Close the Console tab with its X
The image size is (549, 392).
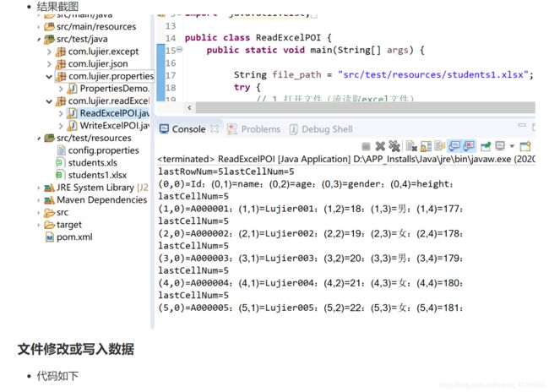click(215, 129)
